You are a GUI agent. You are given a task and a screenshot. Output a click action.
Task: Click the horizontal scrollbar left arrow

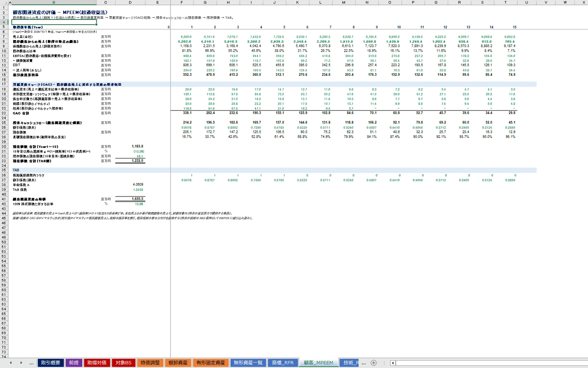pos(392,363)
